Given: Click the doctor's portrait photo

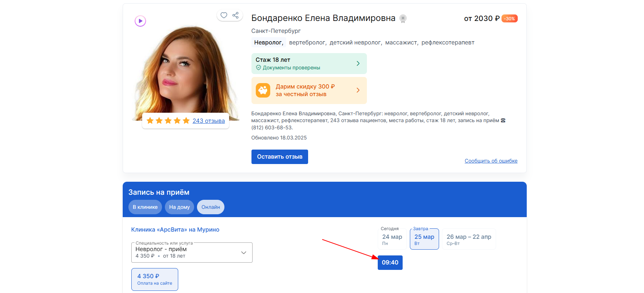Looking at the screenshot, I should tap(186, 72).
